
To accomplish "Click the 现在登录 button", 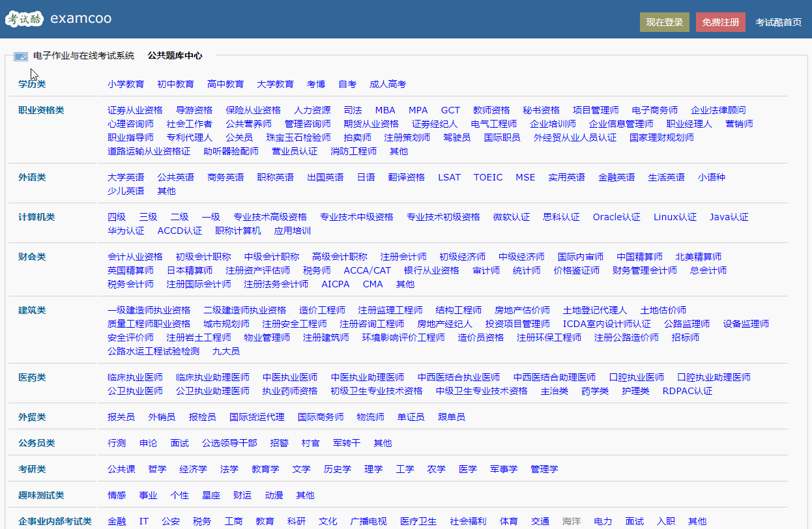I will (x=664, y=22).
